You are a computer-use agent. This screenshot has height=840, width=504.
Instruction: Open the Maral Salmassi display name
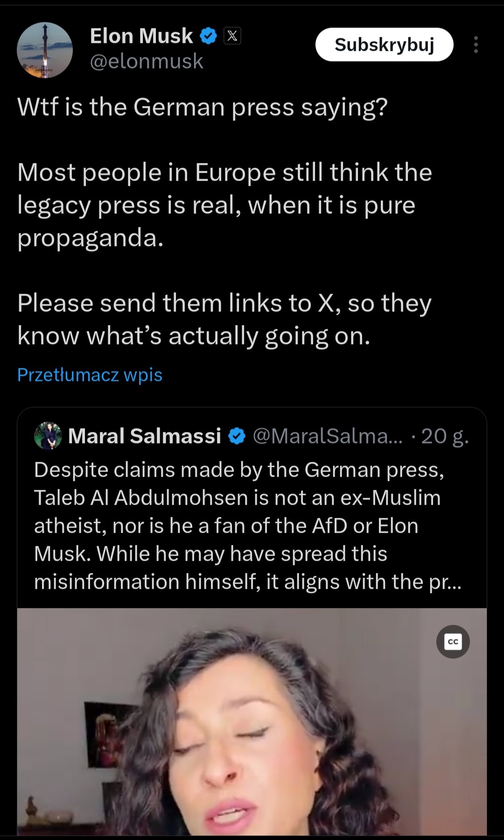coord(144,436)
